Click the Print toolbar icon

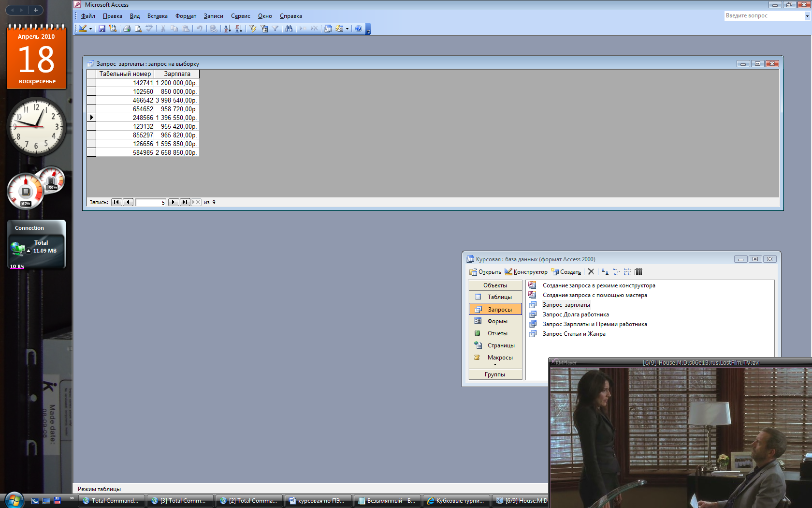click(x=127, y=29)
